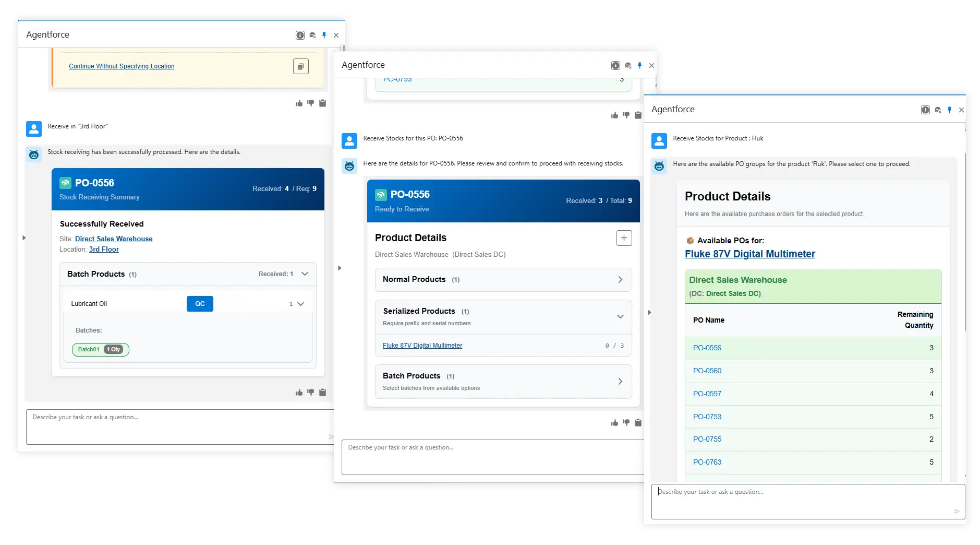Click the plus button beside Product Details
Image resolution: width=980 pixels, height=545 pixels.
coord(624,238)
